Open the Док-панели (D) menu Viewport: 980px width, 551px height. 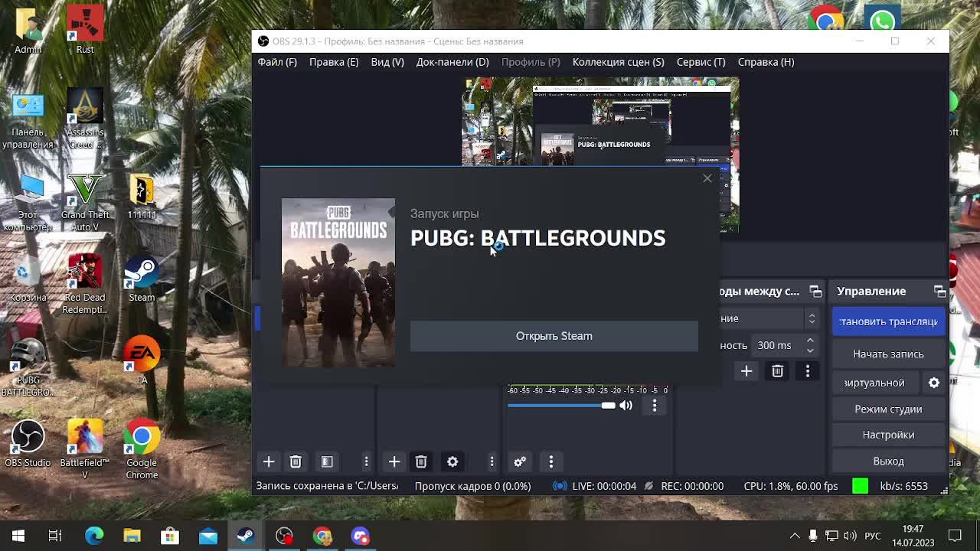tap(452, 62)
